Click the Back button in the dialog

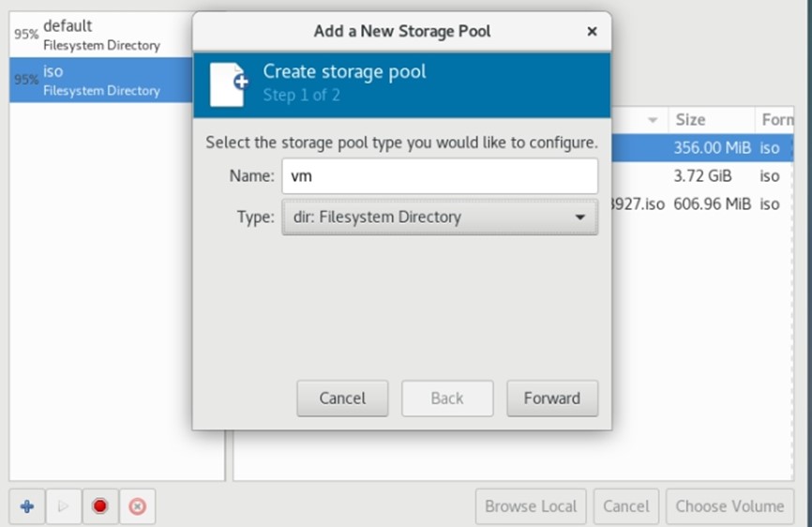click(447, 398)
